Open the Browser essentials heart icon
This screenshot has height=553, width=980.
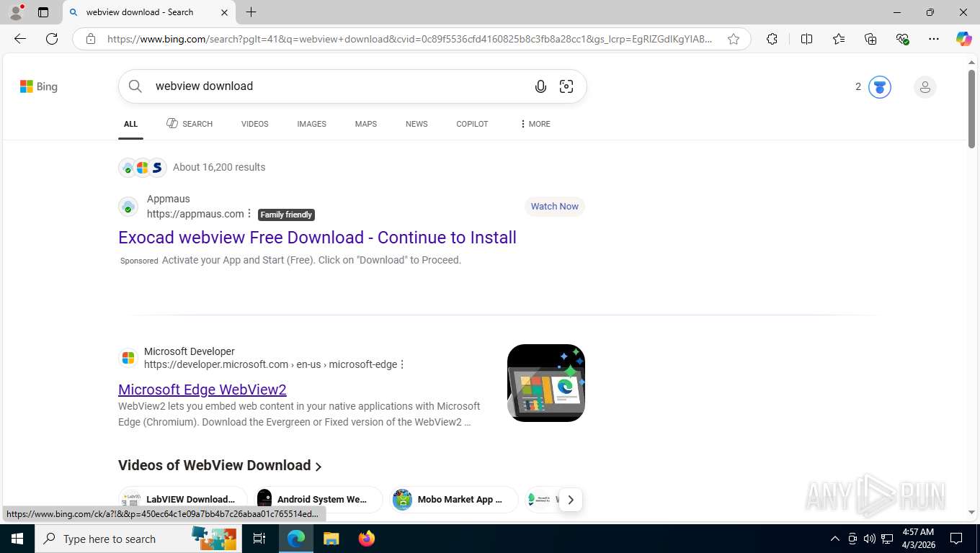[902, 39]
